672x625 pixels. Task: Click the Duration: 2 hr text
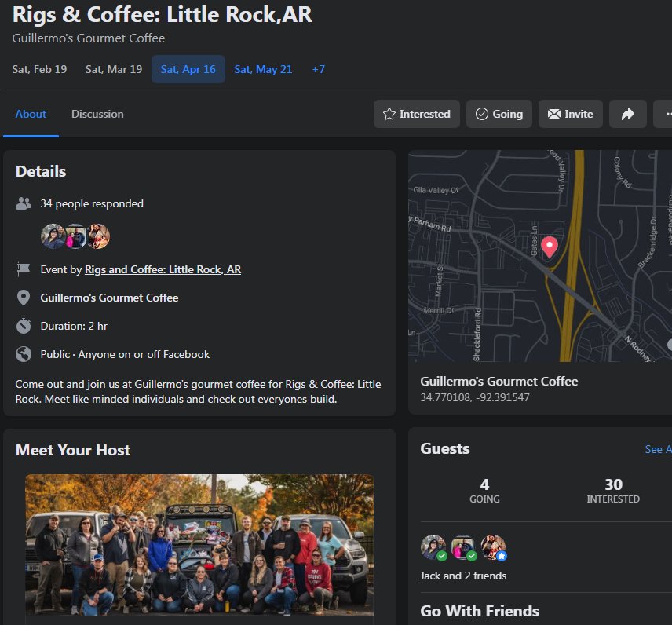point(74,326)
